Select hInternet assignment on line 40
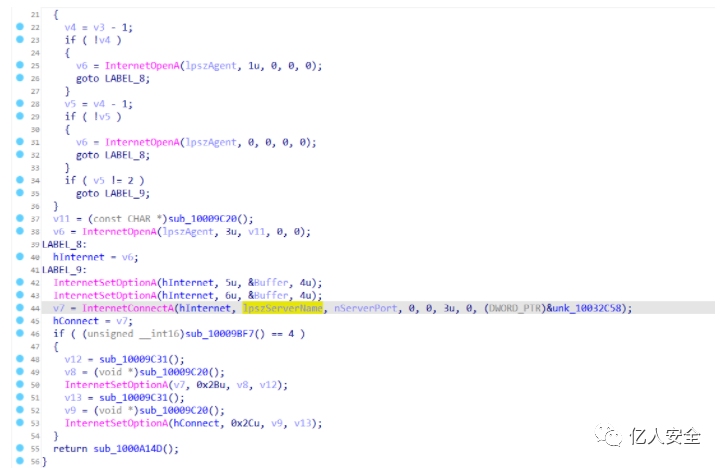Screen dimensions: 724x468 click(x=78, y=257)
